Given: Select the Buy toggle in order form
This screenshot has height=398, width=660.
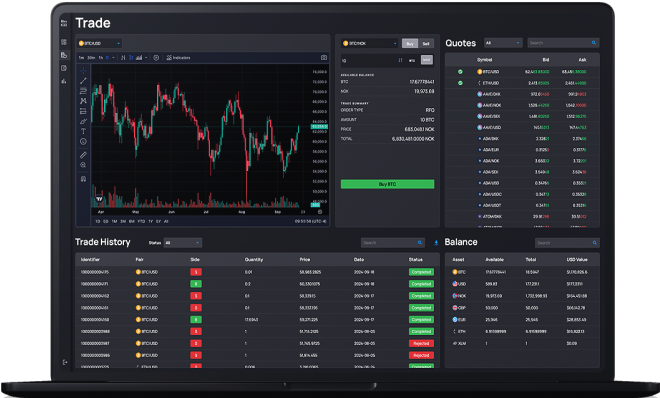Looking at the screenshot, I should (410, 43).
